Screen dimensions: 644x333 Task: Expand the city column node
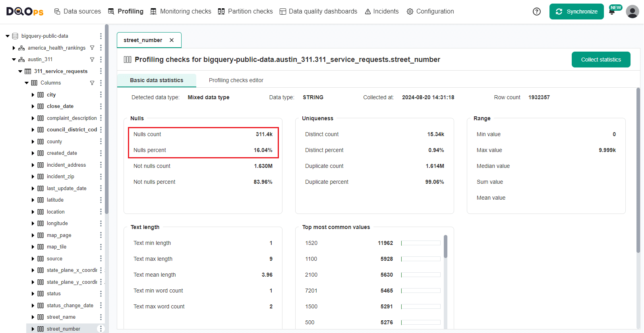[33, 95]
